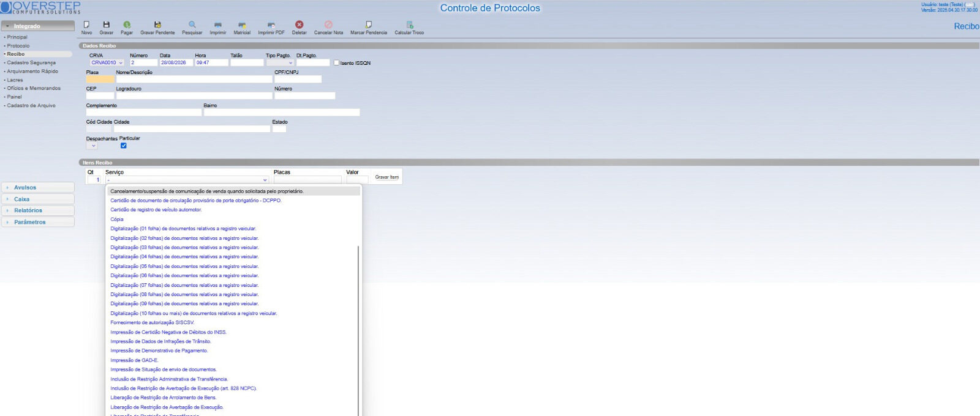
Task: Expand the Caixa sidebar section
Action: [x=37, y=199]
